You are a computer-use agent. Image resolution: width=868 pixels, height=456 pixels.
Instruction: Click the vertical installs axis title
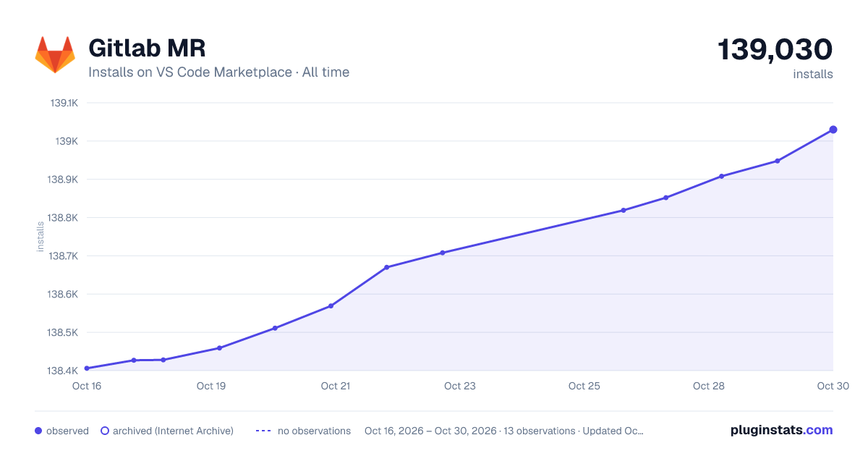[x=41, y=237]
